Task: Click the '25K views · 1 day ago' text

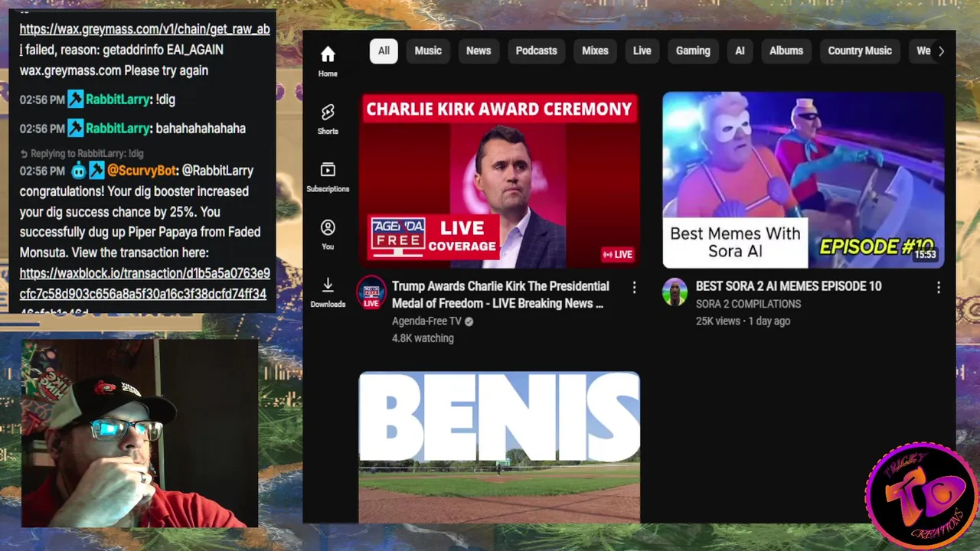Action: pos(743,321)
